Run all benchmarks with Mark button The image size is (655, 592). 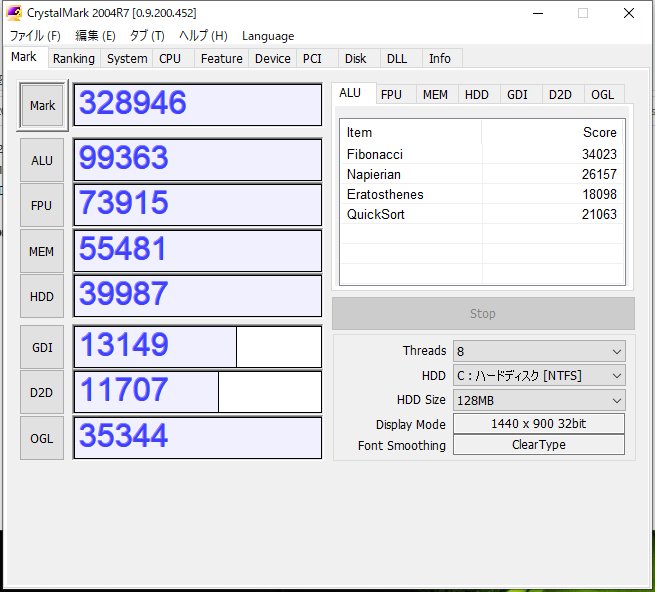coord(42,106)
